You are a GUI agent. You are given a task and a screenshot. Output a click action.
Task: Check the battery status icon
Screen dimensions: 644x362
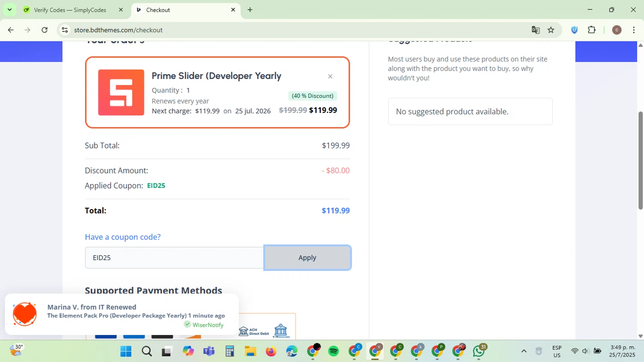(597, 351)
